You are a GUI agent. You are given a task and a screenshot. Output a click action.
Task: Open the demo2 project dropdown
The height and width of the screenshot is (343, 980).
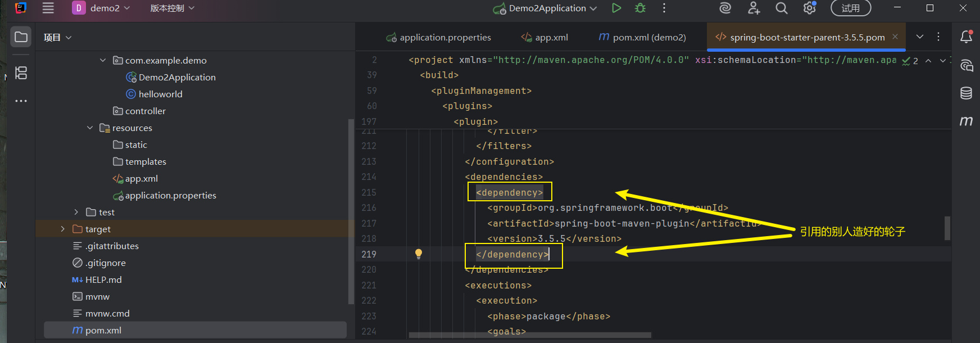(102, 8)
